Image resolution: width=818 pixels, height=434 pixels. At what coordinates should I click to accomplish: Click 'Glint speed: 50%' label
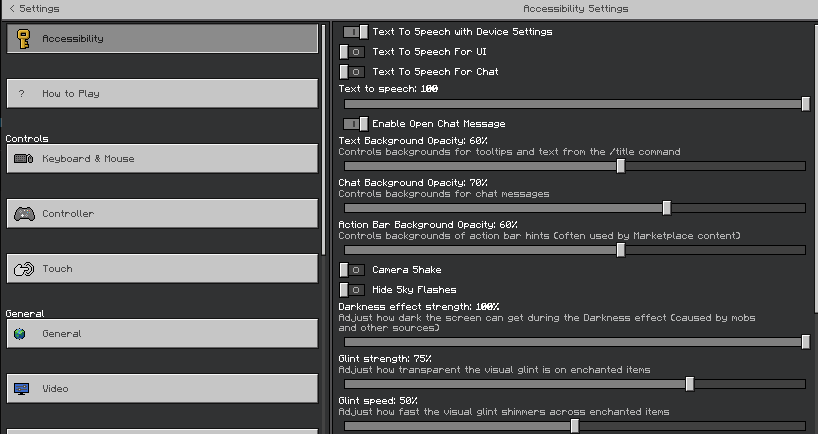click(378, 401)
